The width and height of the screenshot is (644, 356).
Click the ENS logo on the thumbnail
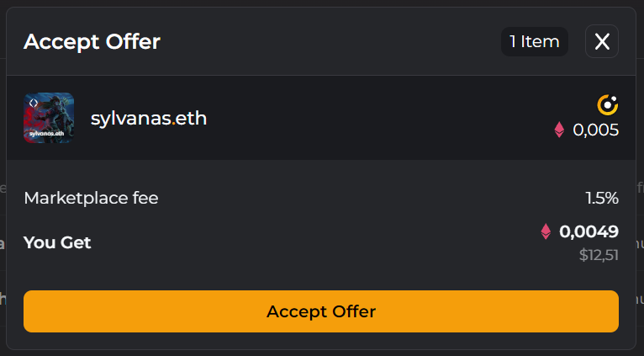tap(34, 103)
